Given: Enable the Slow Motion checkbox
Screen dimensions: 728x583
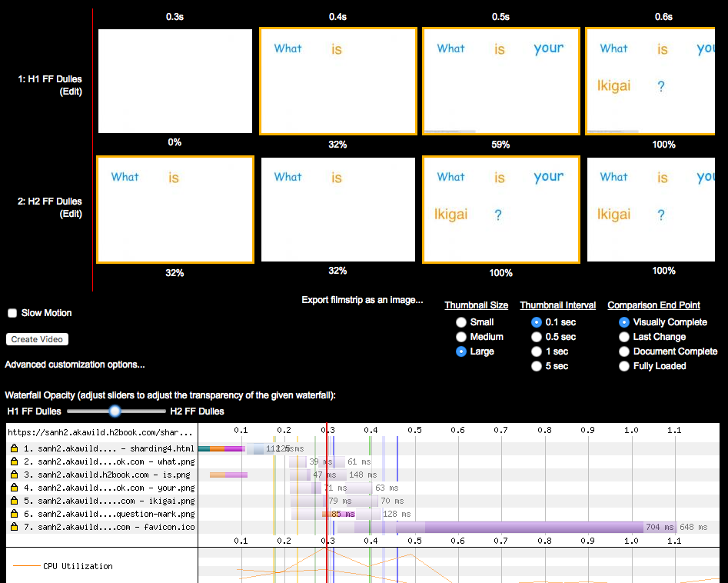Looking at the screenshot, I should (12, 313).
